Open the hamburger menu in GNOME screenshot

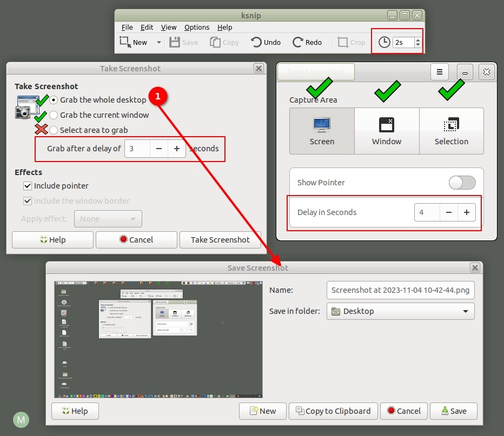[x=440, y=72]
